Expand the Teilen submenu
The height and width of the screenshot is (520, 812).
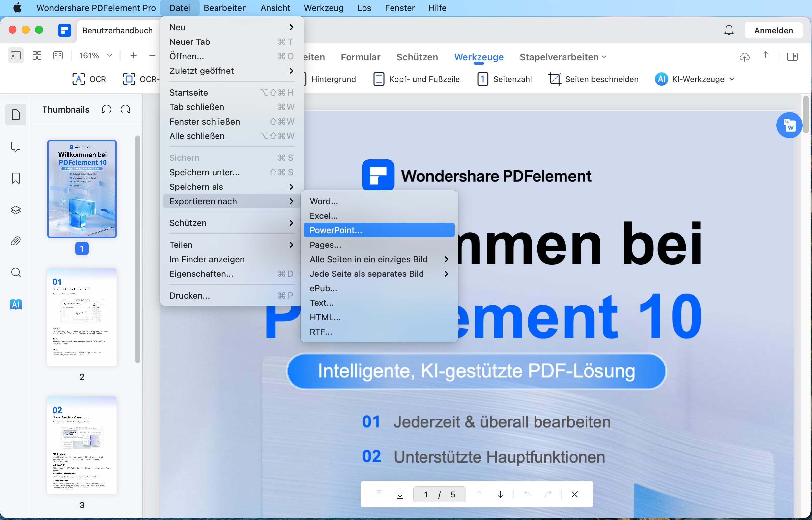(x=232, y=245)
